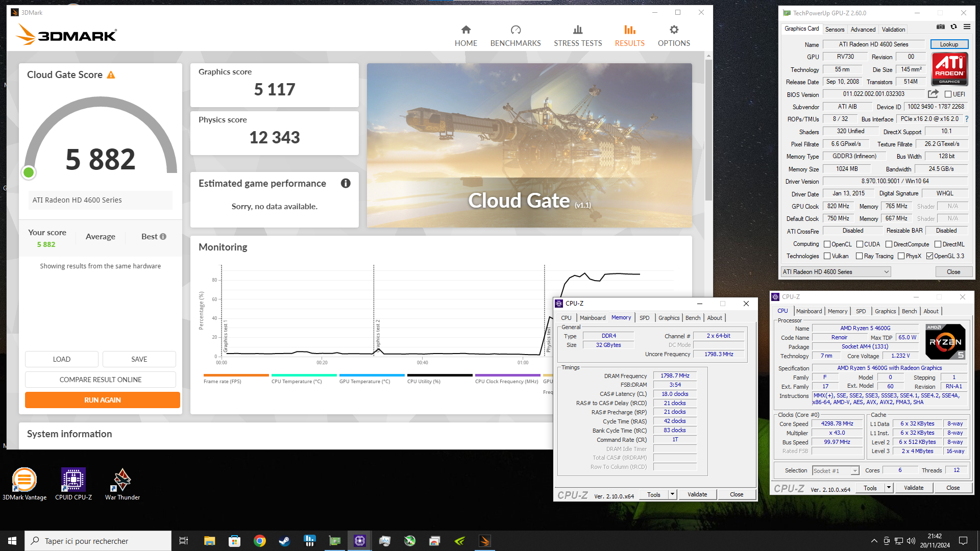The height and width of the screenshot is (551, 980).
Task: Open File Explorer from the taskbar
Action: point(209,541)
